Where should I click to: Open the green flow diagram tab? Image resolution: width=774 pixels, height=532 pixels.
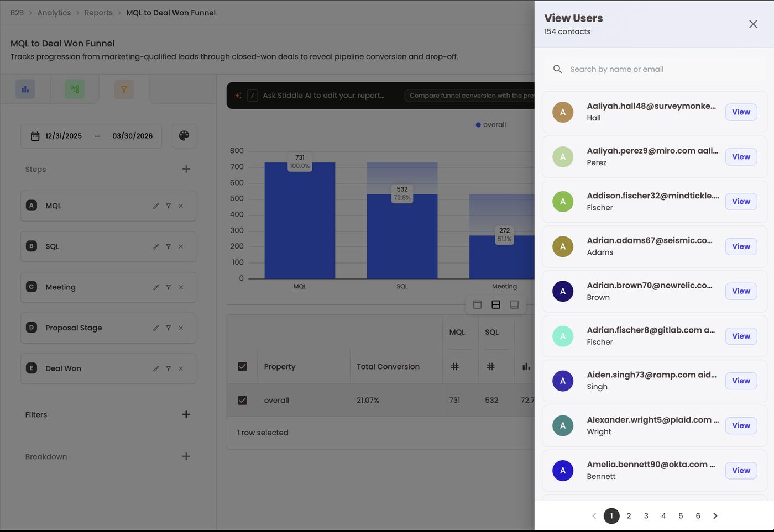click(x=75, y=89)
